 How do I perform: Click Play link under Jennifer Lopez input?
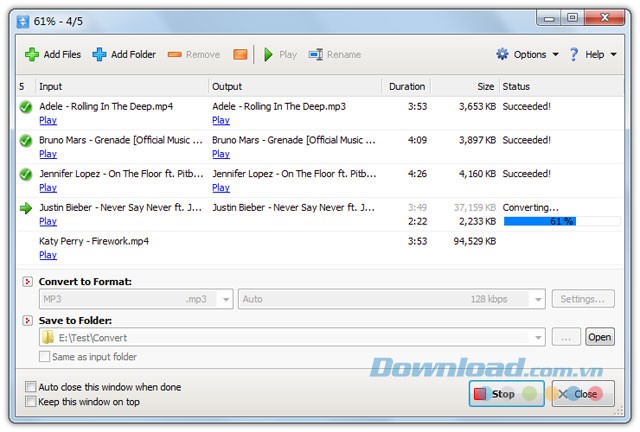click(48, 188)
